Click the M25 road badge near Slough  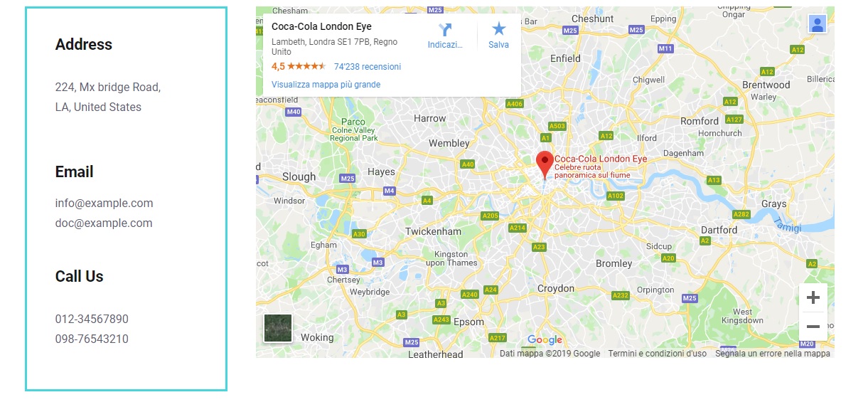coord(347,178)
